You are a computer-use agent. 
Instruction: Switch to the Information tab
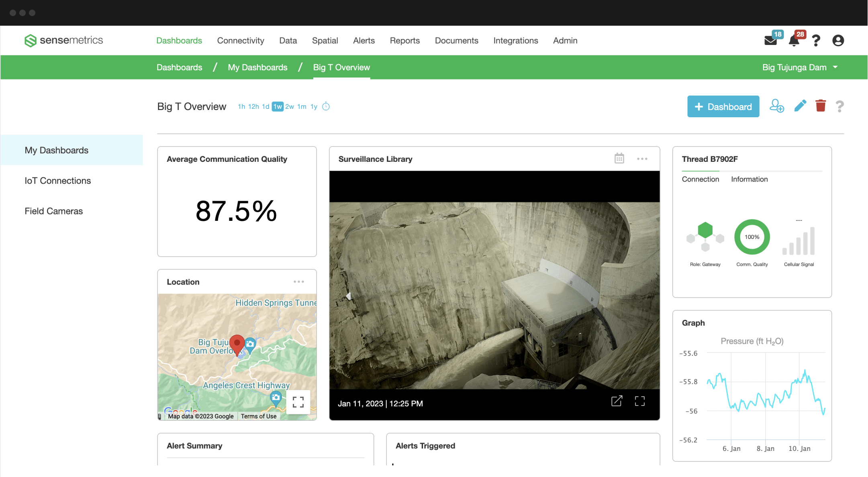(x=749, y=179)
